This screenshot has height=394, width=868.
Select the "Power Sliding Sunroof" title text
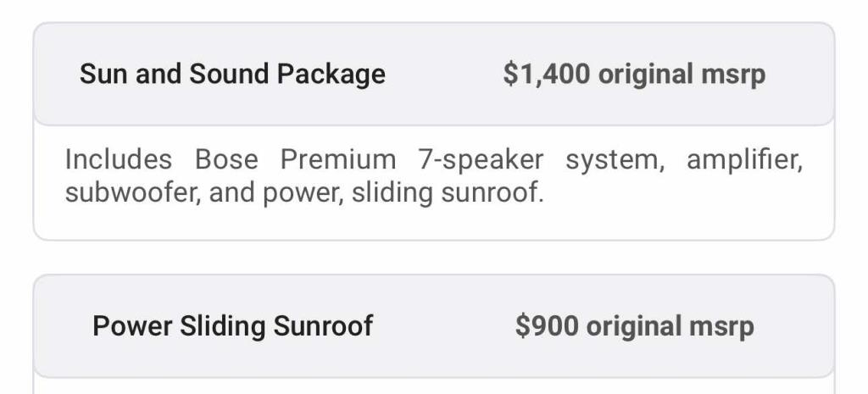click(x=232, y=326)
